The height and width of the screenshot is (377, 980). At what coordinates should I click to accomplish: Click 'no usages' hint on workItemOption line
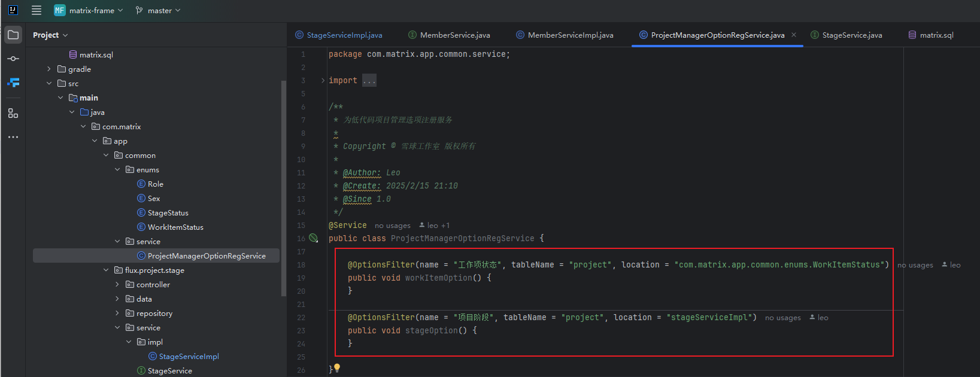pos(915,265)
